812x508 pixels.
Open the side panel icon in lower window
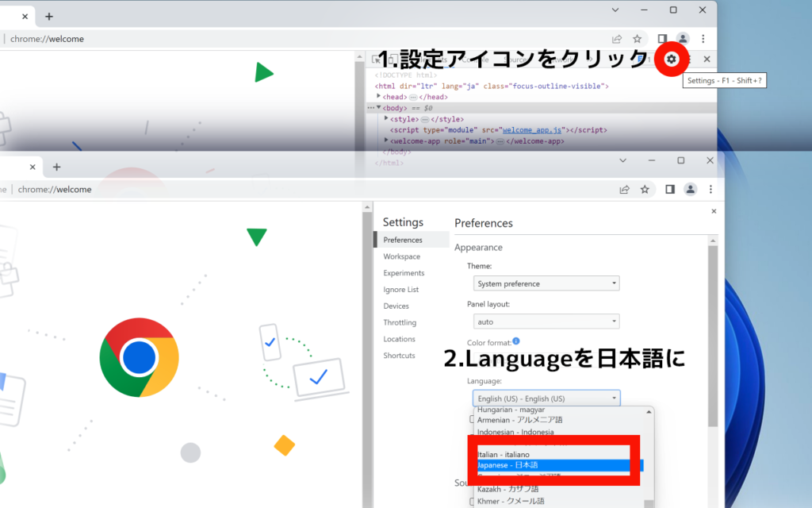pyautogui.click(x=670, y=189)
